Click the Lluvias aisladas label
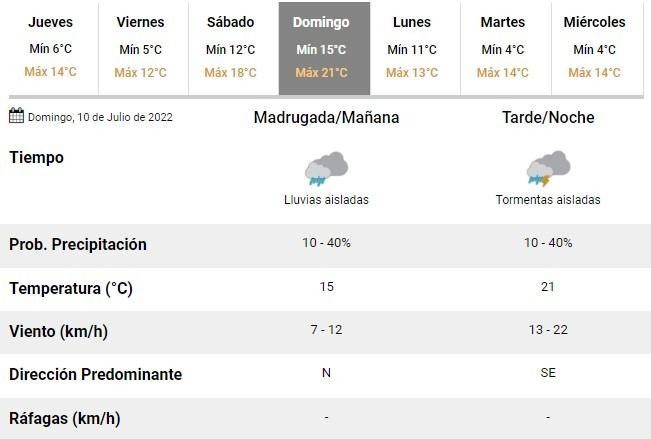651x439 pixels. [x=326, y=200]
